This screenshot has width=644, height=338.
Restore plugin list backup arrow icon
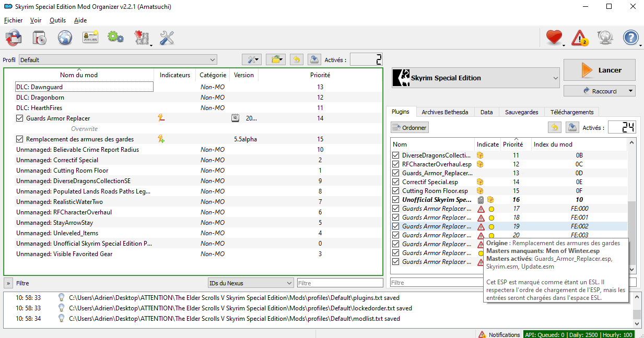tap(554, 127)
